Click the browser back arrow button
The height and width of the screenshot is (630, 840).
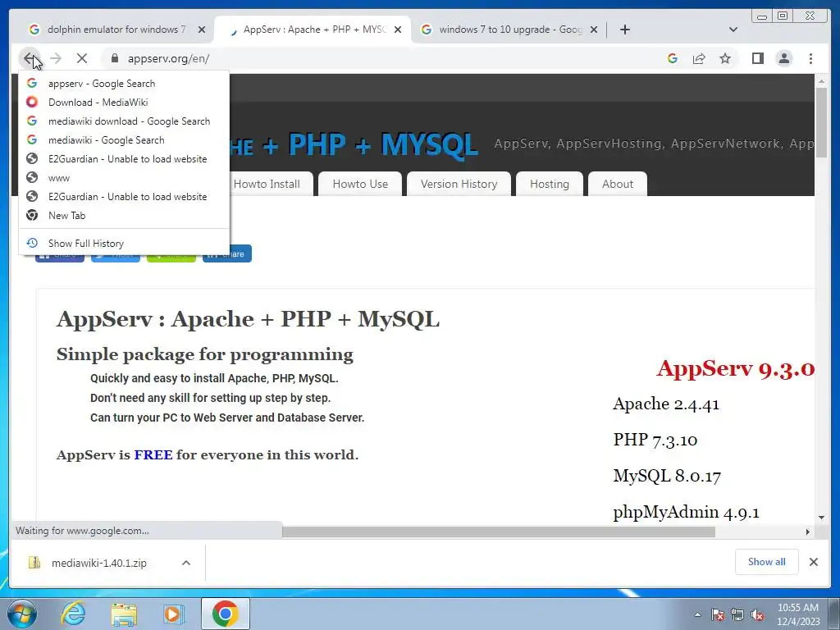coord(29,58)
